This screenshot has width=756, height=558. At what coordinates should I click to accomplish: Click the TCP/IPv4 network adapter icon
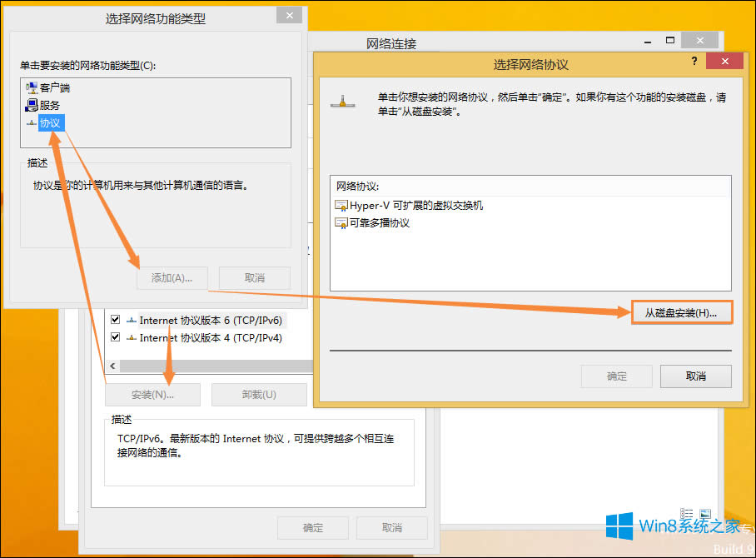coord(132,338)
